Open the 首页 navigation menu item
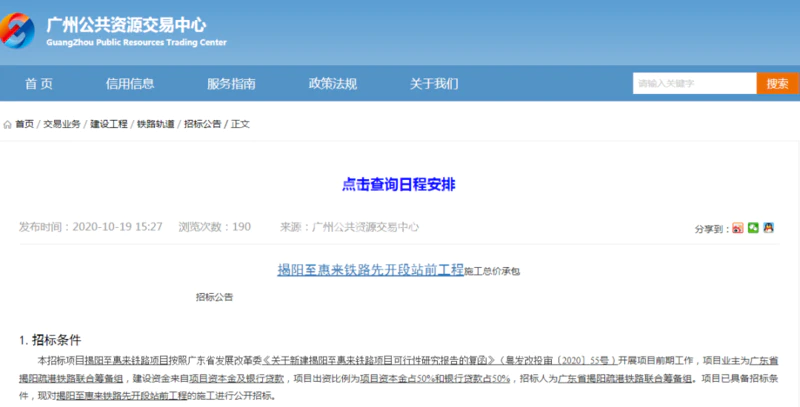Image resolution: width=800 pixels, height=407 pixels. click(x=39, y=83)
